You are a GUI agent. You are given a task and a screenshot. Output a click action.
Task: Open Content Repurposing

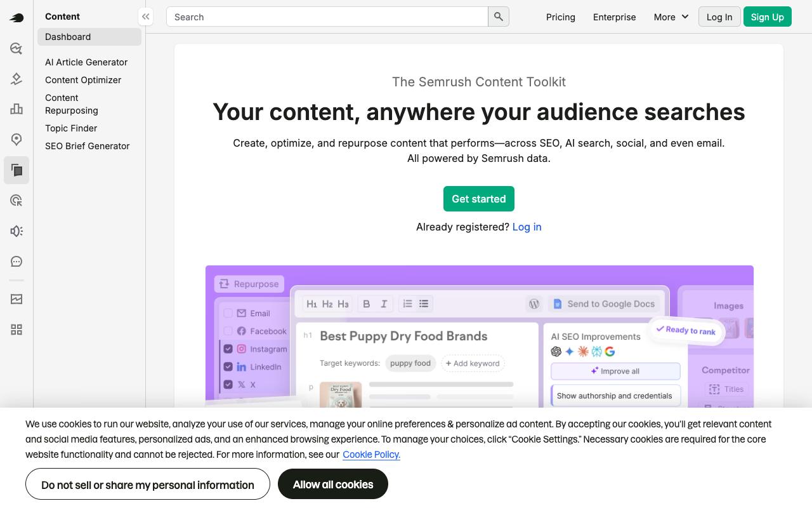(72, 104)
